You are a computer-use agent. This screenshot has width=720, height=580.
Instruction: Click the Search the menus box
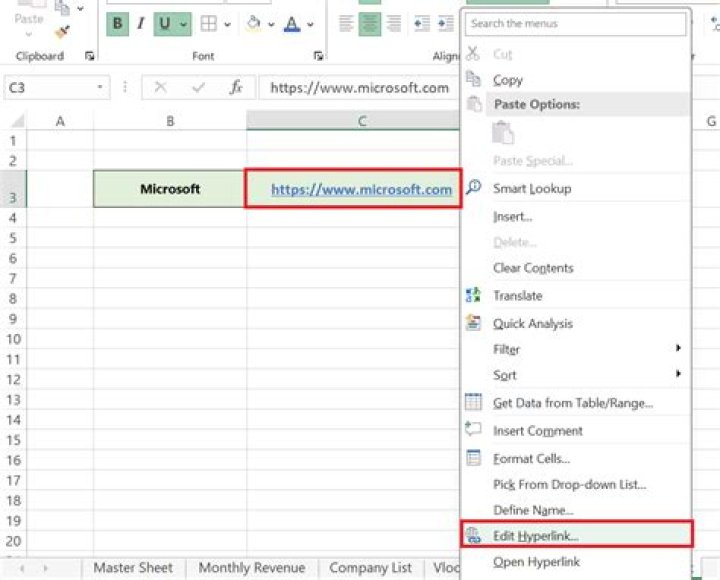(x=575, y=23)
